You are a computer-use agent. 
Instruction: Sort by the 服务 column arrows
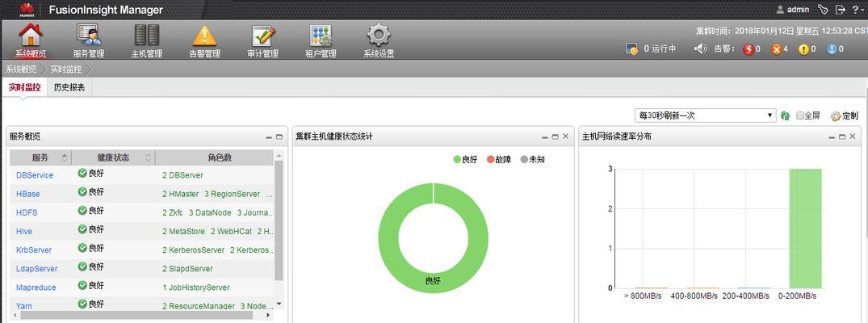(x=65, y=158)
